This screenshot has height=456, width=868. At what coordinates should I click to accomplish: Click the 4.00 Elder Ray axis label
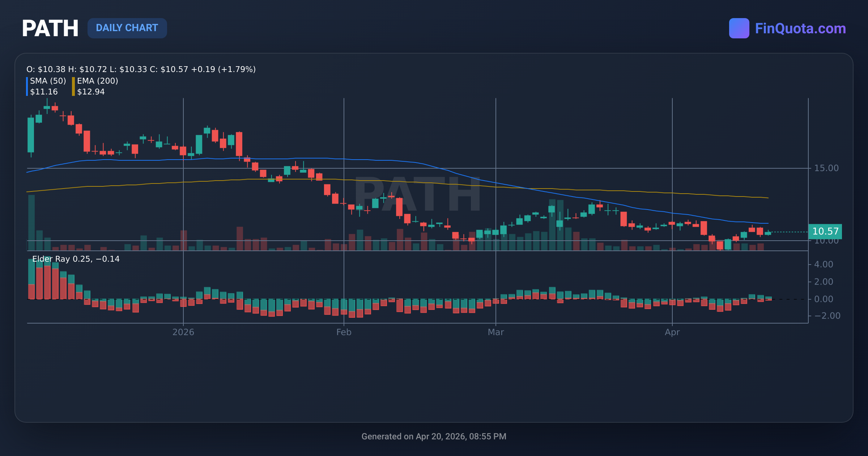pyautogui.click(x=823, y=265)
